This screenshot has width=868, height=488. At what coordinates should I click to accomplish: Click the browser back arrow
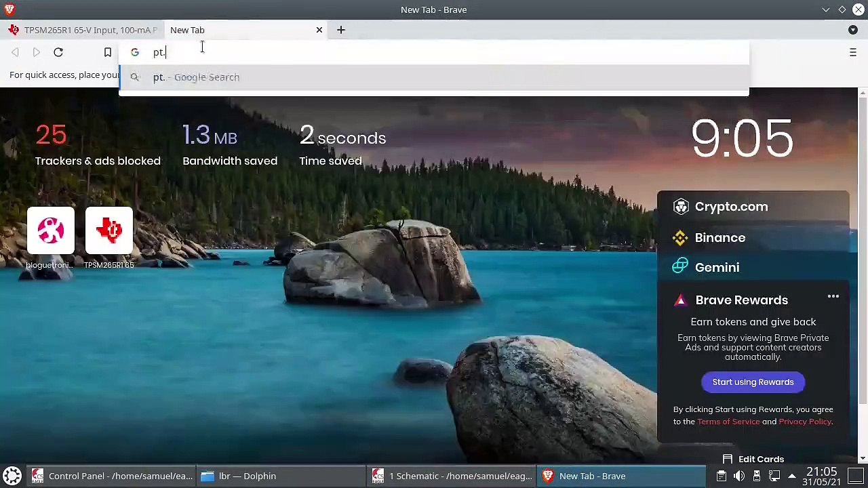click(15, 52)
